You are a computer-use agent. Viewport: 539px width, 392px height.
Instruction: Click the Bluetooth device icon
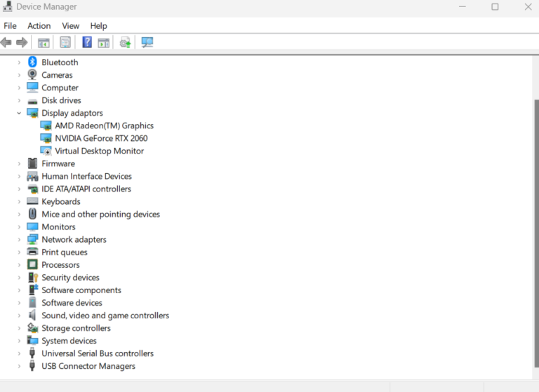[32, 62]
